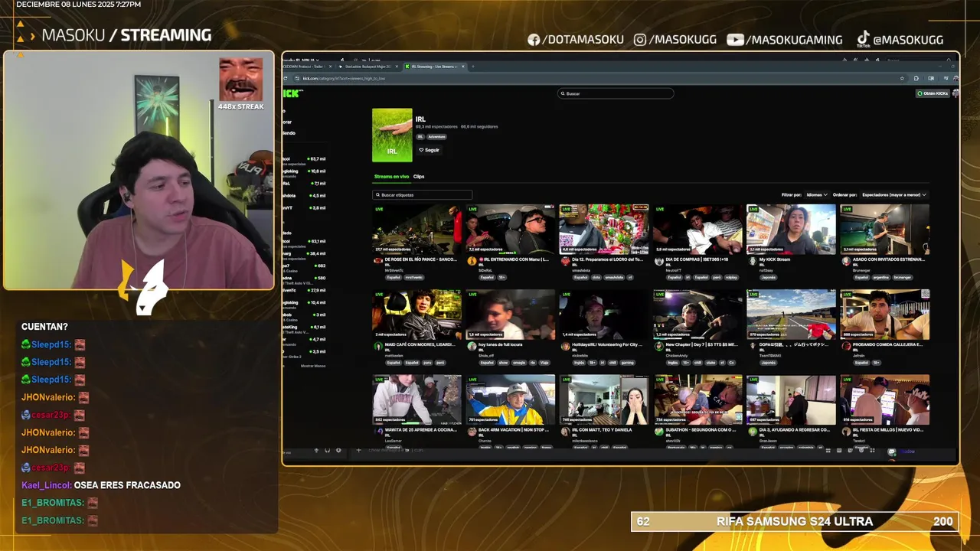The image size is (980, 551).
Task: Switch to LOCKDOWN Protocol Trailer browser tab
Action: [x=307, y=67]
